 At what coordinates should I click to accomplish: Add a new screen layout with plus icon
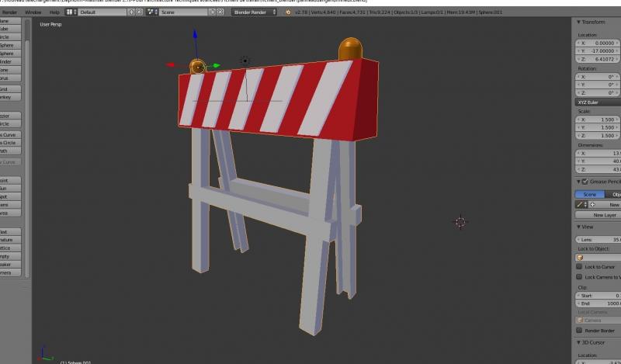click(131, 12)
